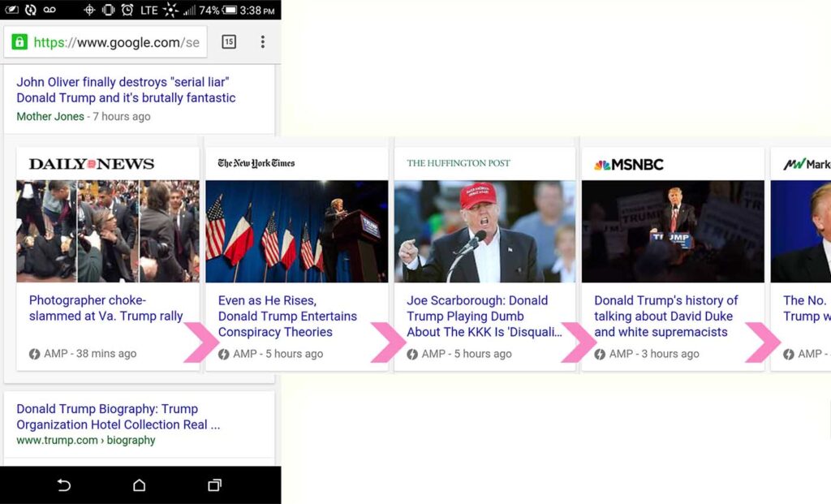
Task: Open the Daily News rally photo thumbnail
Action: 108,231
